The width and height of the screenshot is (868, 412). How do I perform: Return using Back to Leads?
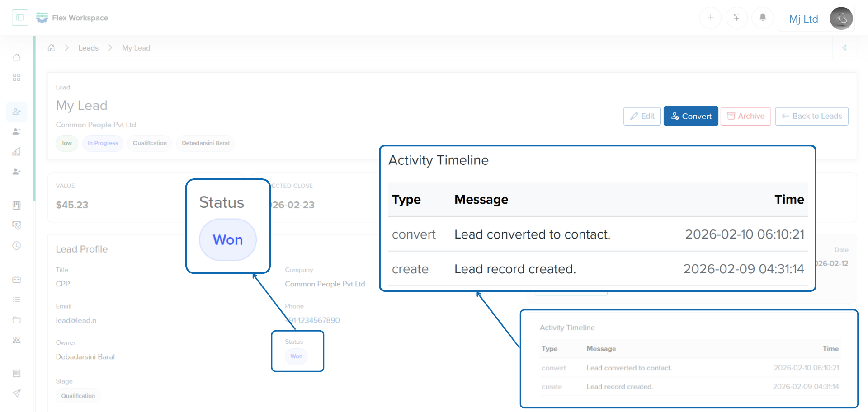click(811, 116)
